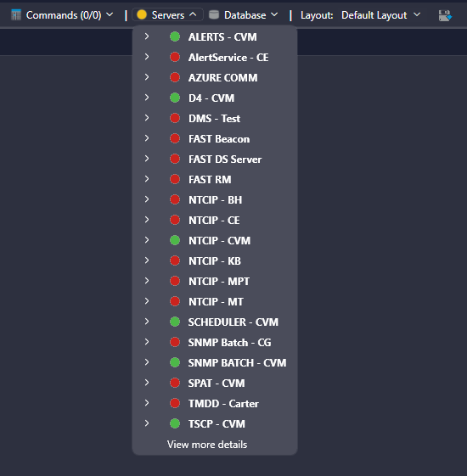This screenshot has height=476, width=467.
Task: Click red status dot for AZURE COMM
Action: 175,77
